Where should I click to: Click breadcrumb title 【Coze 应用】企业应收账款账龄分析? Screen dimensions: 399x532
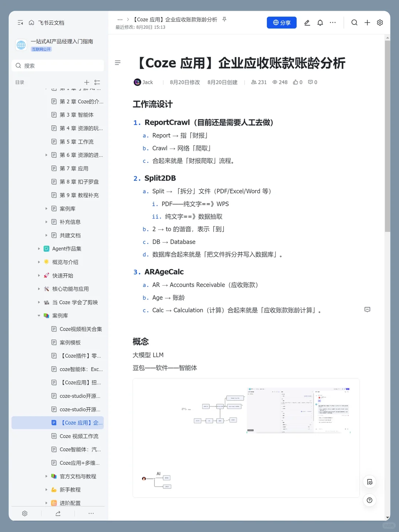(x=175, y=20)
